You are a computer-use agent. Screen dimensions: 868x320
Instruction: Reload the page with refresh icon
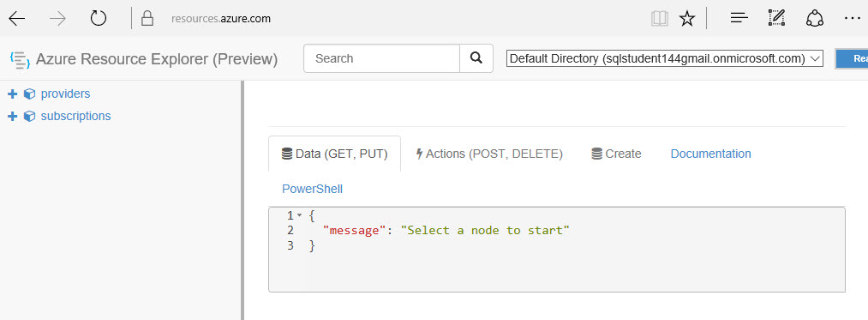pos(99,19)
